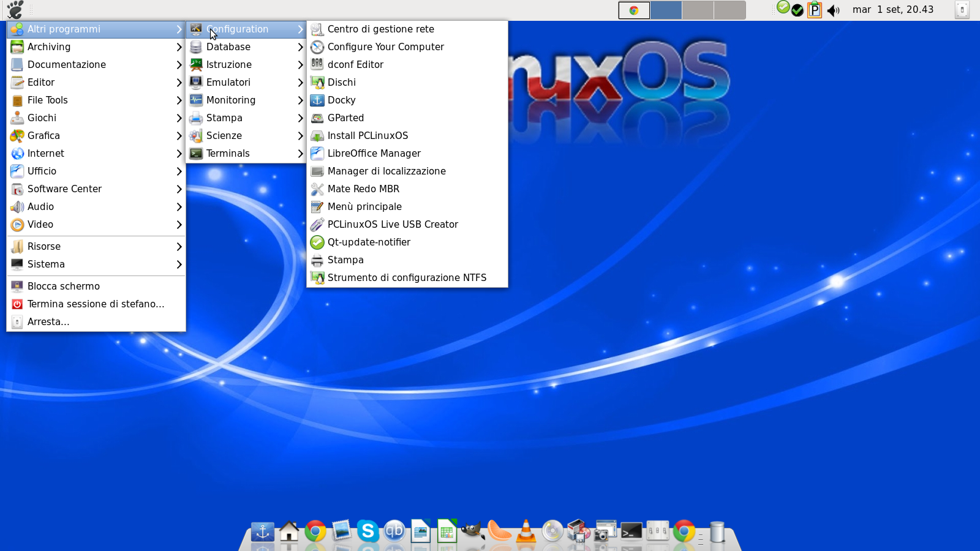This screenshot has width=980, height=551.
Task: Launch the screenshot camera tool in dock
Action: (x=605, y=531)
